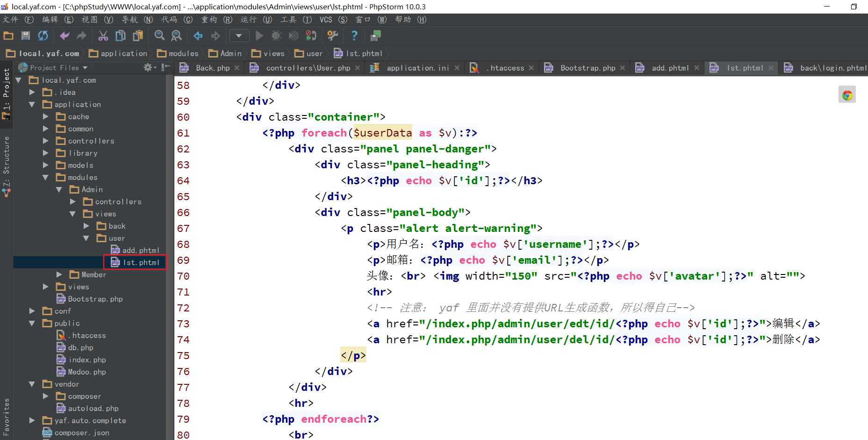Click the application breadcrumb in navigation bar
Screen dimensions: 868x440
pyautogui.click(x=123, y=54)
